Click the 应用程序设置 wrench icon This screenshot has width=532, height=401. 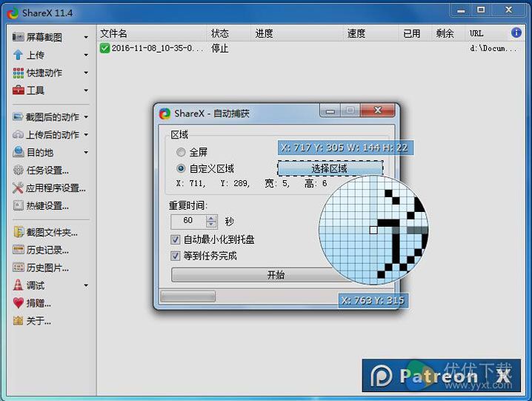[x=18, y=188]
